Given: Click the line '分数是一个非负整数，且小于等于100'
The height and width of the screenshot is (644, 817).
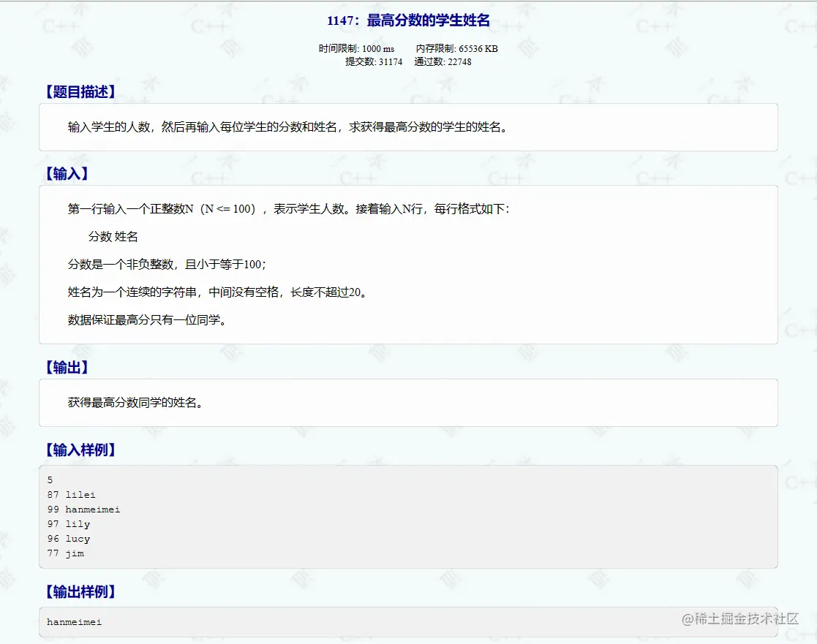Looking at the screenshot, I should tap(167, 265).
